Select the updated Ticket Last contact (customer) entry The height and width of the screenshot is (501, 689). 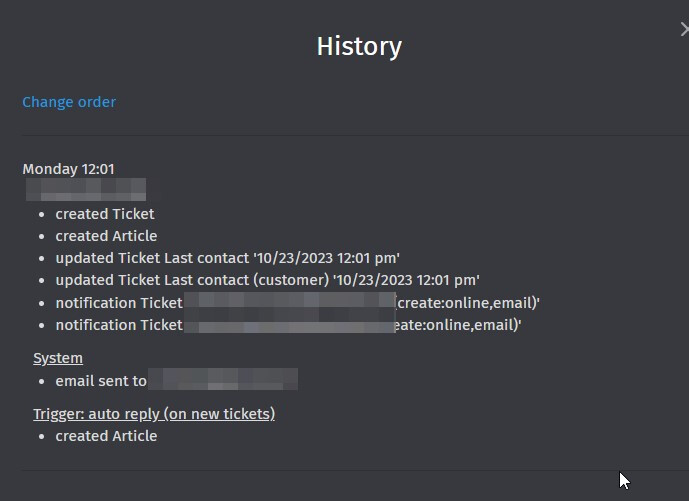pos(268,280)
